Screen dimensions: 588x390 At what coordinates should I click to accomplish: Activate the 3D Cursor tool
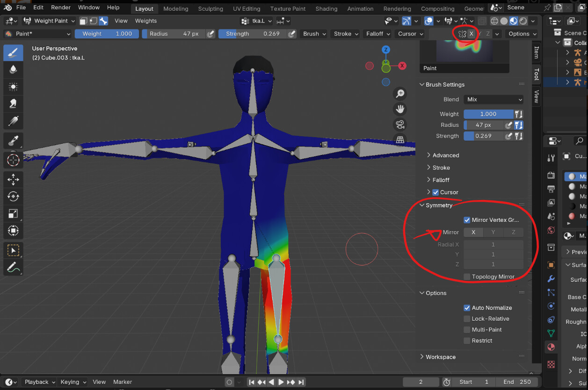pyautogui.click(x=14, y=160)
